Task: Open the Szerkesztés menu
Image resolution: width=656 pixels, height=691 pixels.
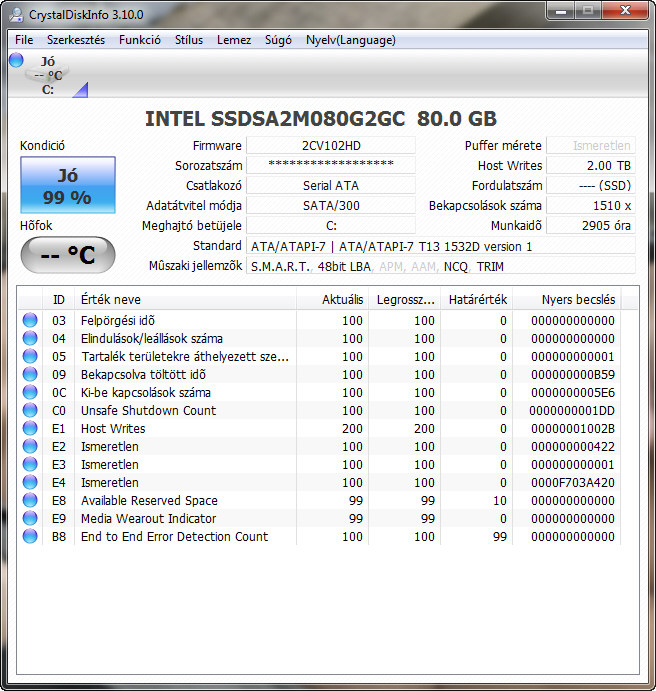Action: pyautogui.click(x=76, y=40)
